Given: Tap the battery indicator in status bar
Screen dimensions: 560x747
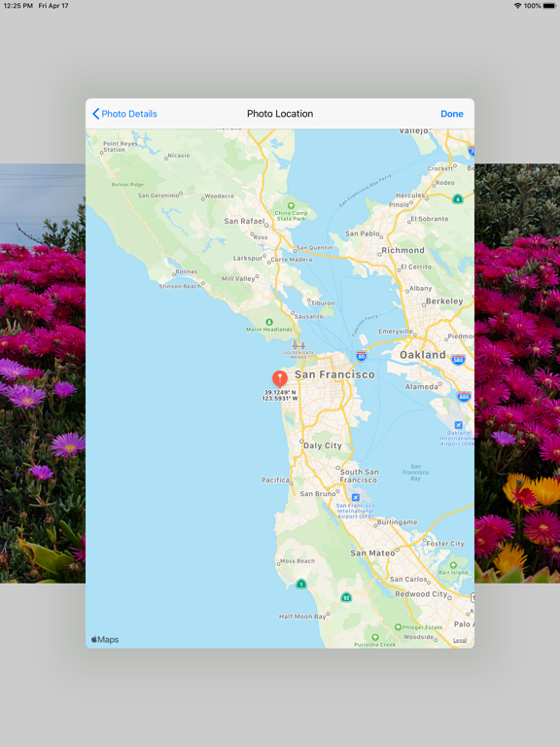Looking at the screenshot, I should pyautogui.click(x=549, y=6).
